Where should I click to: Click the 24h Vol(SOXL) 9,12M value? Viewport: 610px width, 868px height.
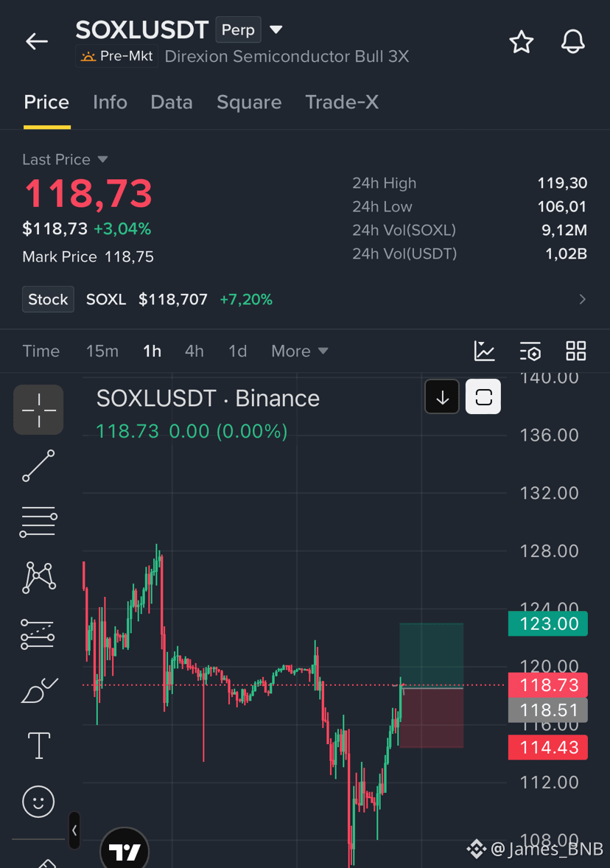[564, 231]
